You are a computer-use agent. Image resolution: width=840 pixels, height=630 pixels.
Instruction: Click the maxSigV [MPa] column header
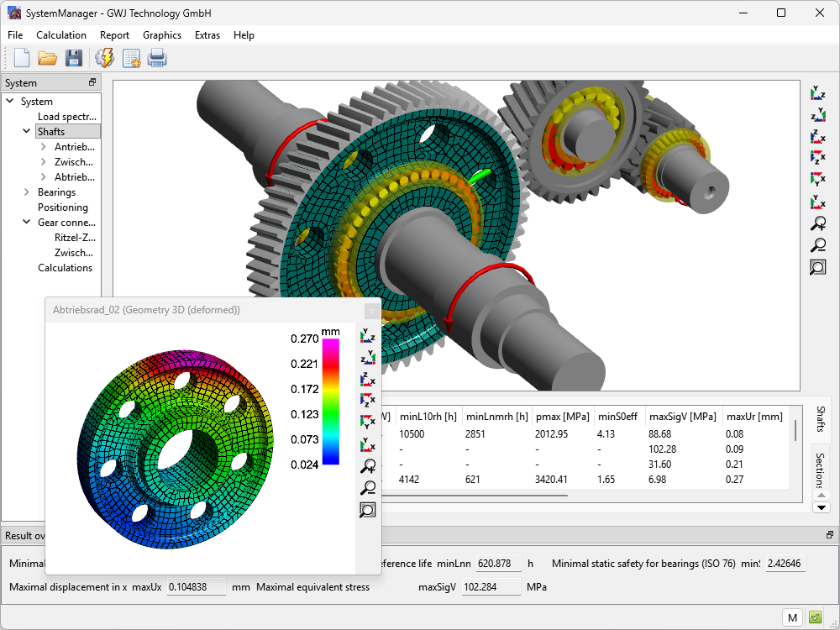click(683, 416)
